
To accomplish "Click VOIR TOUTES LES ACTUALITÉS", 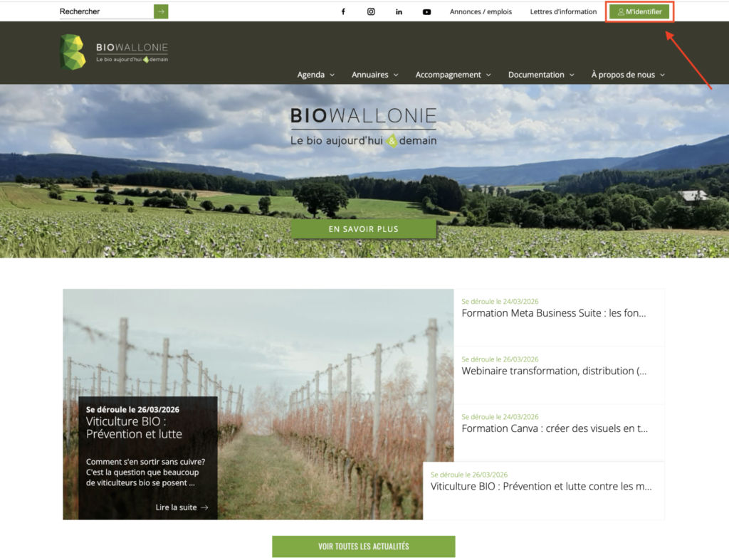I will tap(363, 546).
